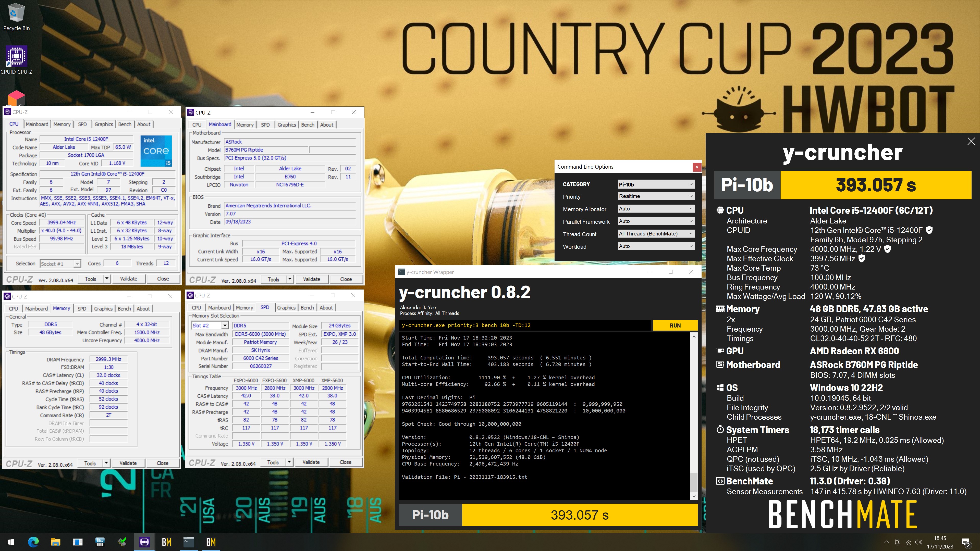The width and height of the screenshot is (980, 551).
Task: Click the white bars app icon on taskbar
Action: [100, 542]
